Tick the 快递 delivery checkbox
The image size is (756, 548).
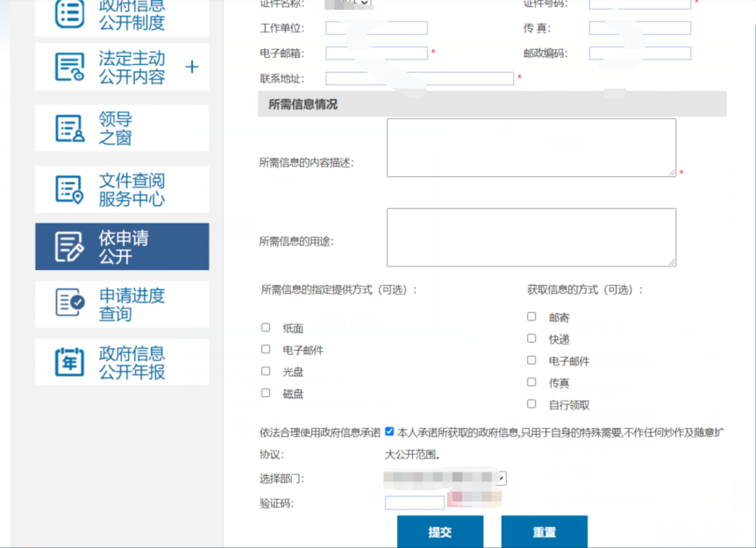point(531,338)
